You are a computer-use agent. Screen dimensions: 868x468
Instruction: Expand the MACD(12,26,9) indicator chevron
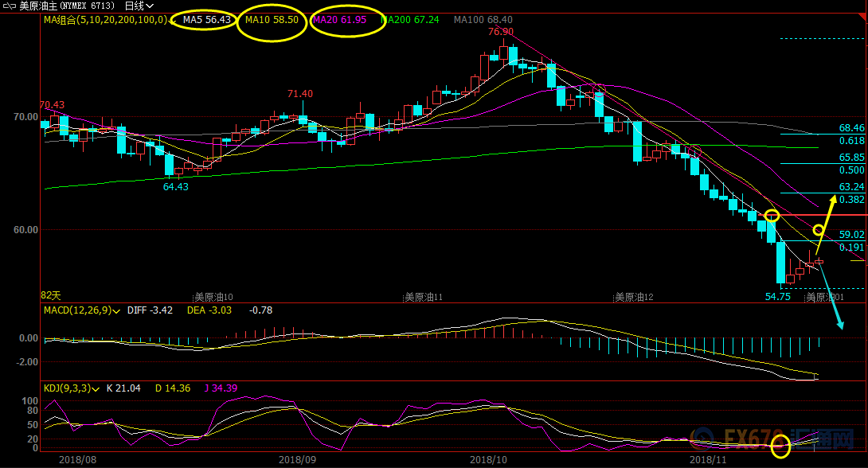(x=116, y=311)
